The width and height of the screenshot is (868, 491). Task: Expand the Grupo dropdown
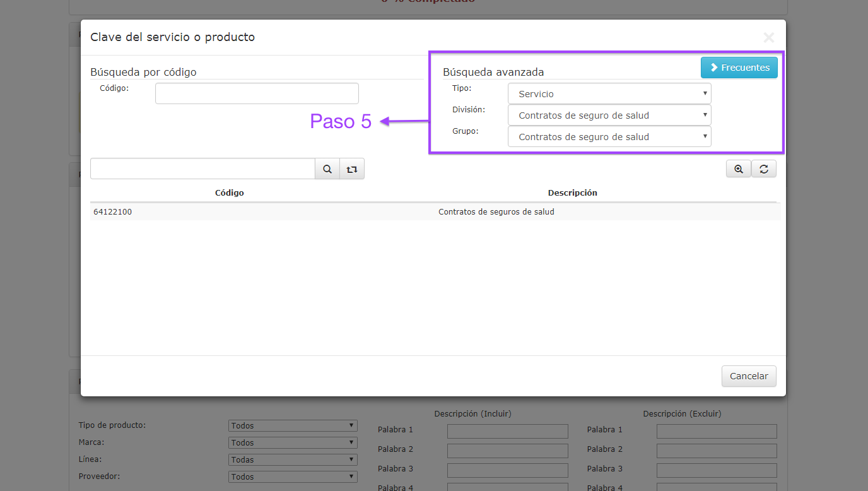(x=609, y=137)
